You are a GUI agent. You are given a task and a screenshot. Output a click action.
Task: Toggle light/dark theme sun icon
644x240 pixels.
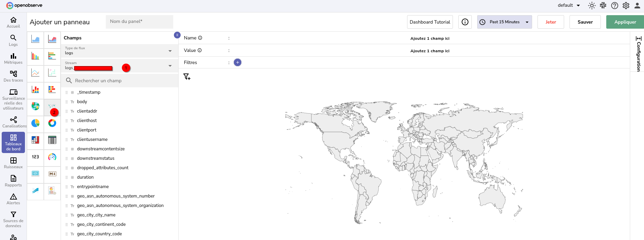(592, 5)
